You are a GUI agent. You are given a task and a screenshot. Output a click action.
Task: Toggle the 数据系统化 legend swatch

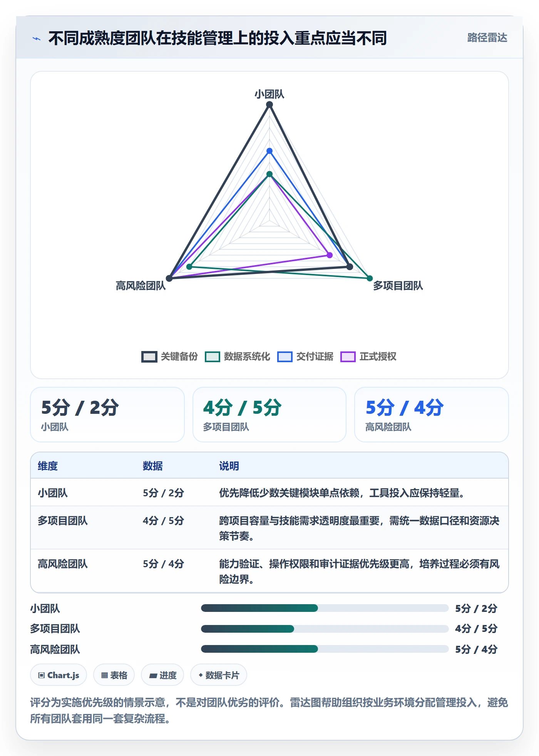coord(212,357)
